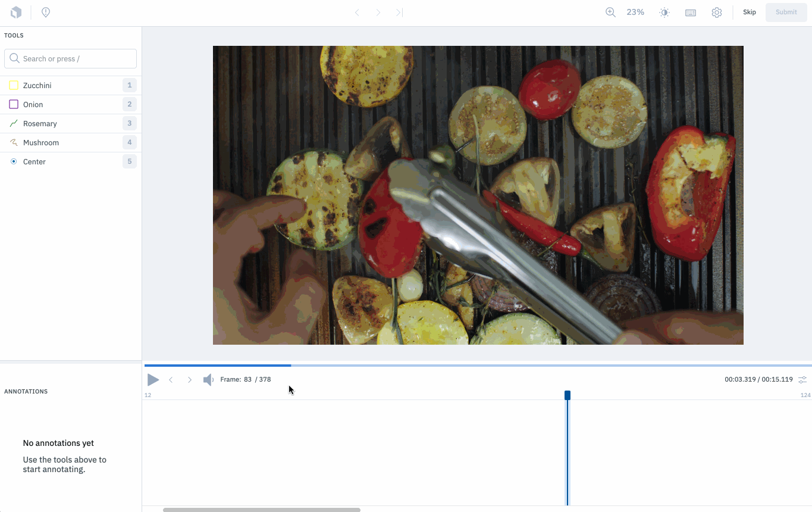
Task: Click the 'No annotations yet' text
Action: [x=58, y=443]
